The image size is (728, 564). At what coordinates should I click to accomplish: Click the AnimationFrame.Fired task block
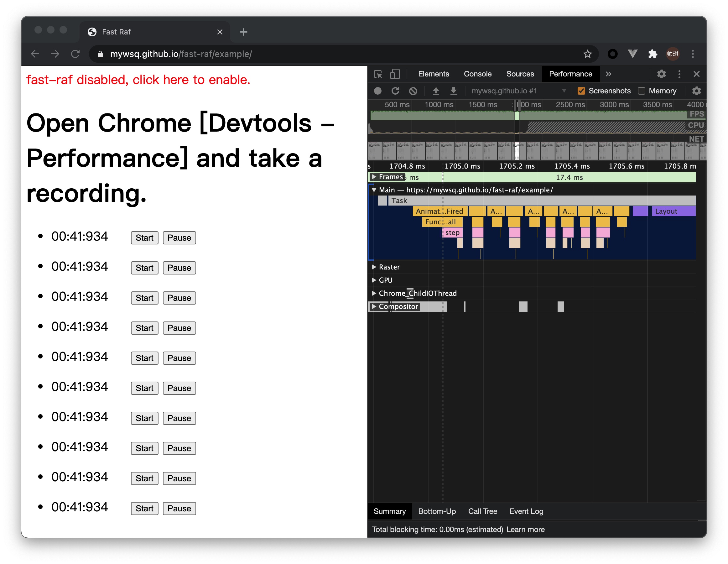[x=439, y=212]
